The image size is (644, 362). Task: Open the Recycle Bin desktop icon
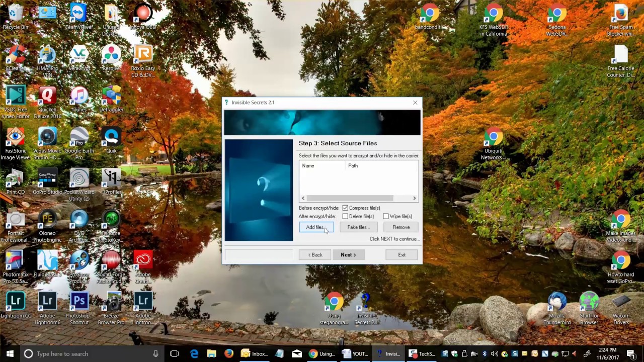(x=16, y=17)
